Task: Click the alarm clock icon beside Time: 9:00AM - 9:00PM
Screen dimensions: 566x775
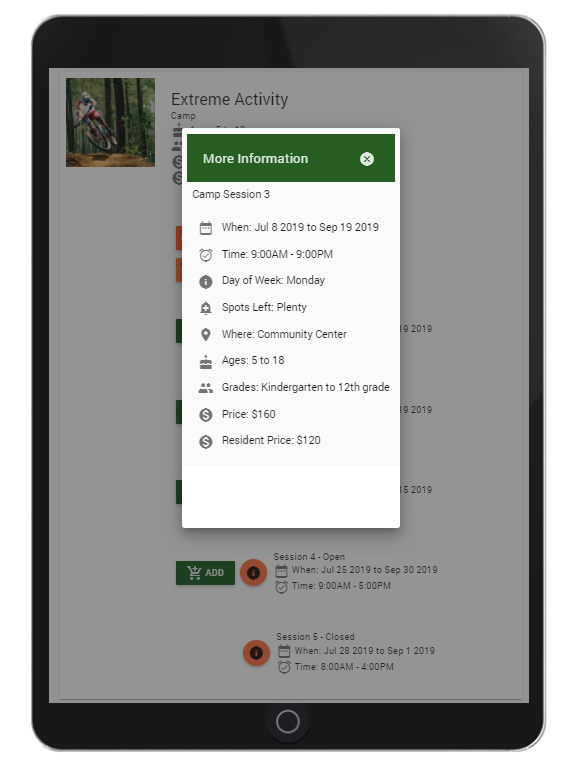Action: point(206,255)
